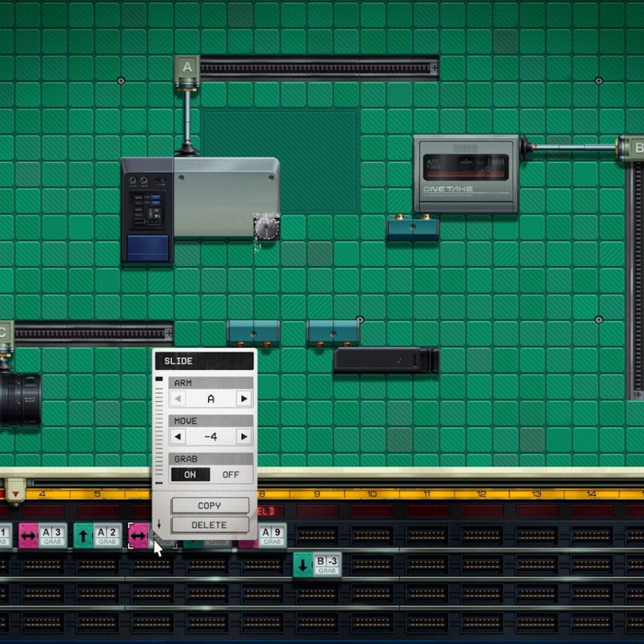
Task: Click COPY in the slide popup
Action: (209, 506)
